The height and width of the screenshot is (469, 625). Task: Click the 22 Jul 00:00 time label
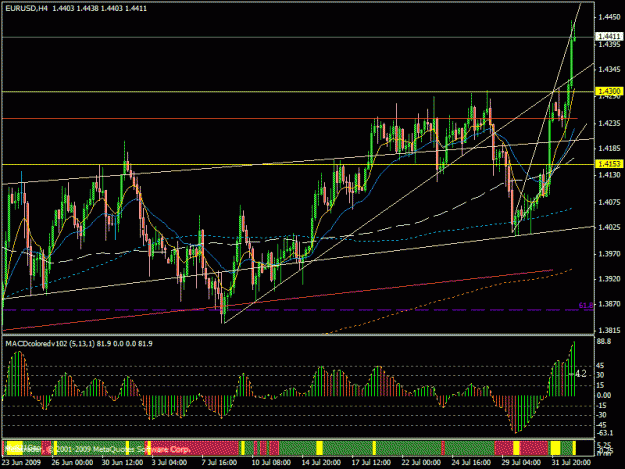pyautogui.click(x=421, y=462)
